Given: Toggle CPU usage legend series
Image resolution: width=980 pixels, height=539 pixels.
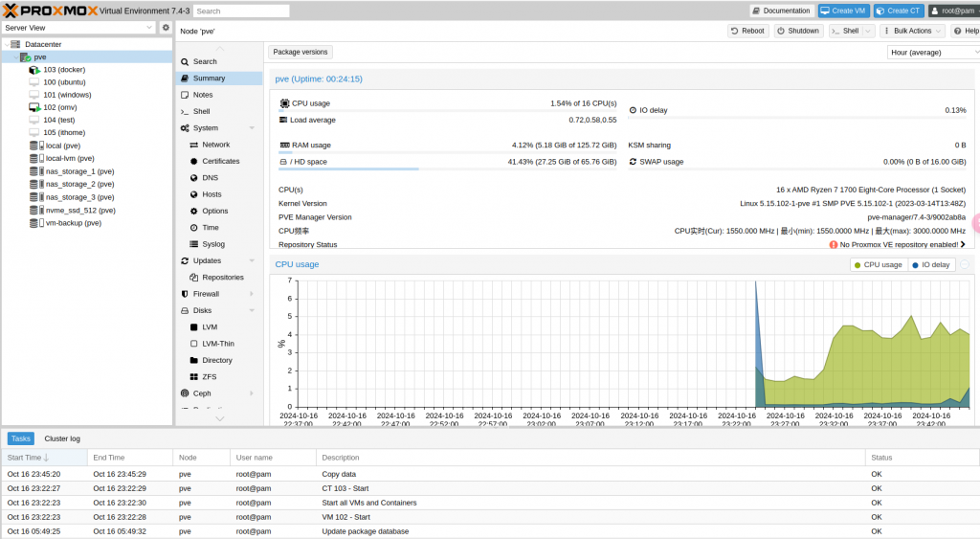Looking at the screenshot, I should pos(879,265).
